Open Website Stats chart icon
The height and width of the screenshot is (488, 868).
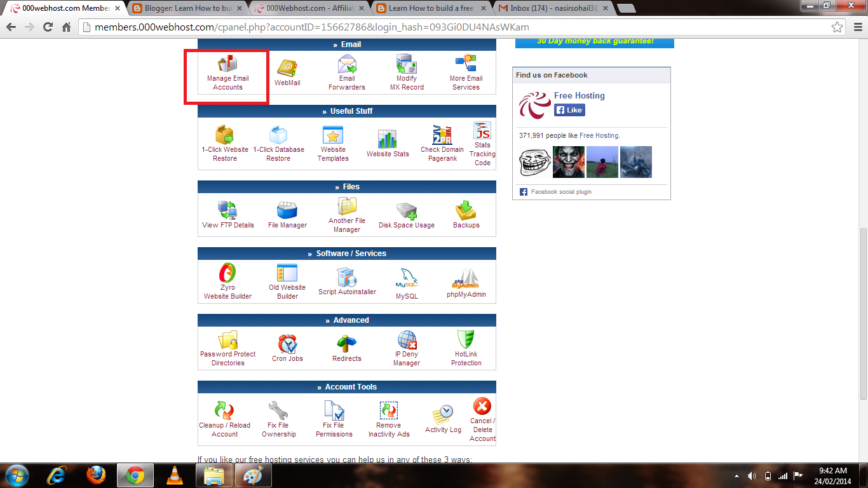pyautogui.click(x=388, y=139)
